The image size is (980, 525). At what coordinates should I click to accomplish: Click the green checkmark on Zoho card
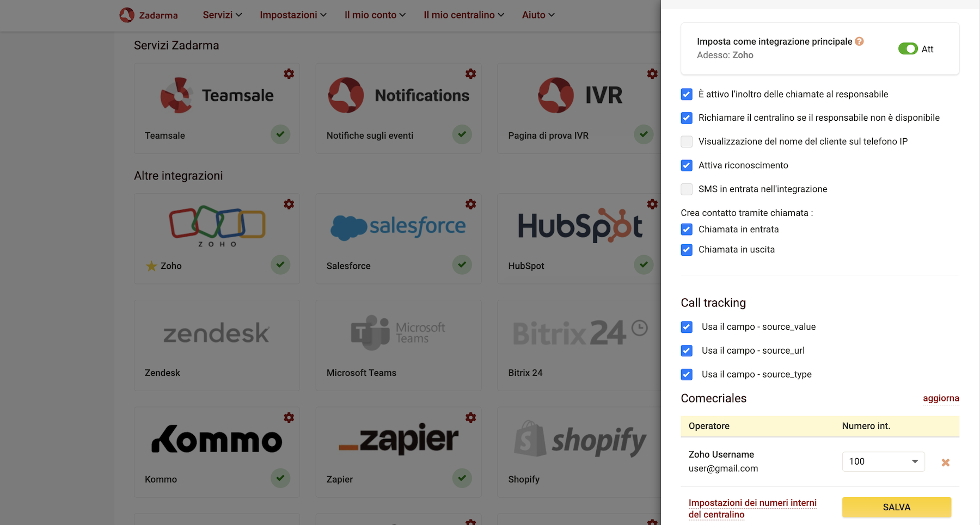tap(280, 265)
